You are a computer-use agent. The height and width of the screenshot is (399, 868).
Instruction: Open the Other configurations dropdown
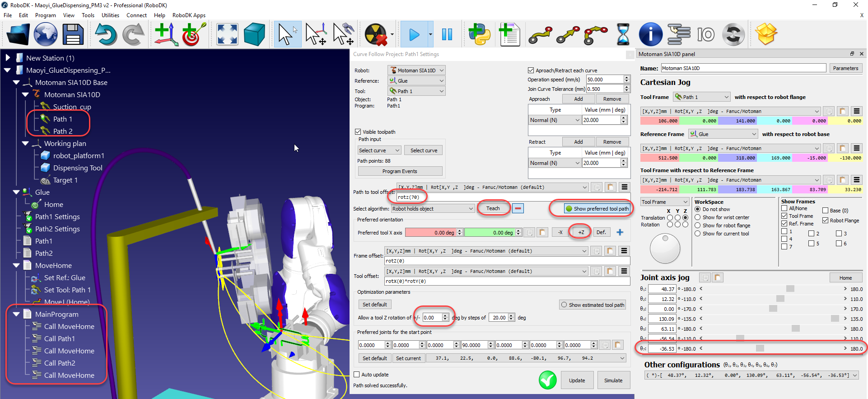click(x=751, y=376)
